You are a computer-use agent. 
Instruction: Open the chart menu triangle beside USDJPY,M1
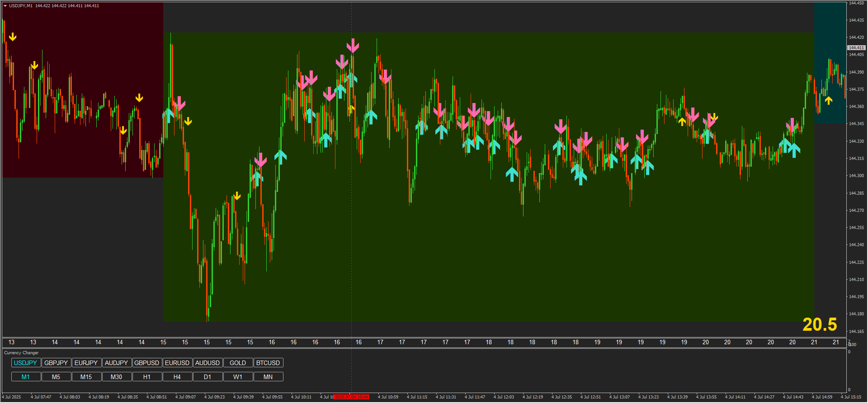coord(5,6)
